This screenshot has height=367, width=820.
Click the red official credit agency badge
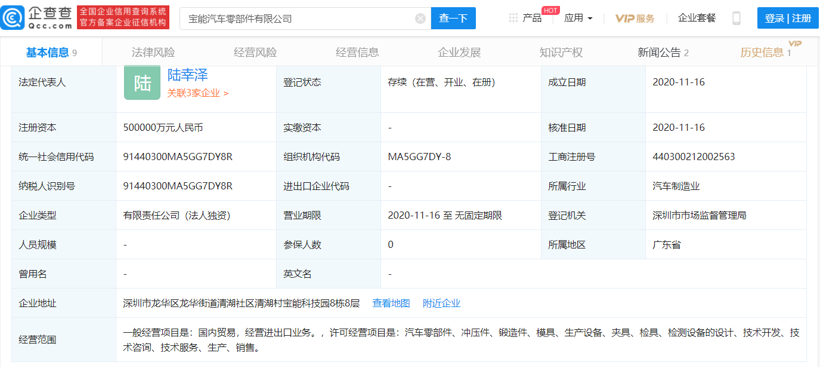pos(122,18)
